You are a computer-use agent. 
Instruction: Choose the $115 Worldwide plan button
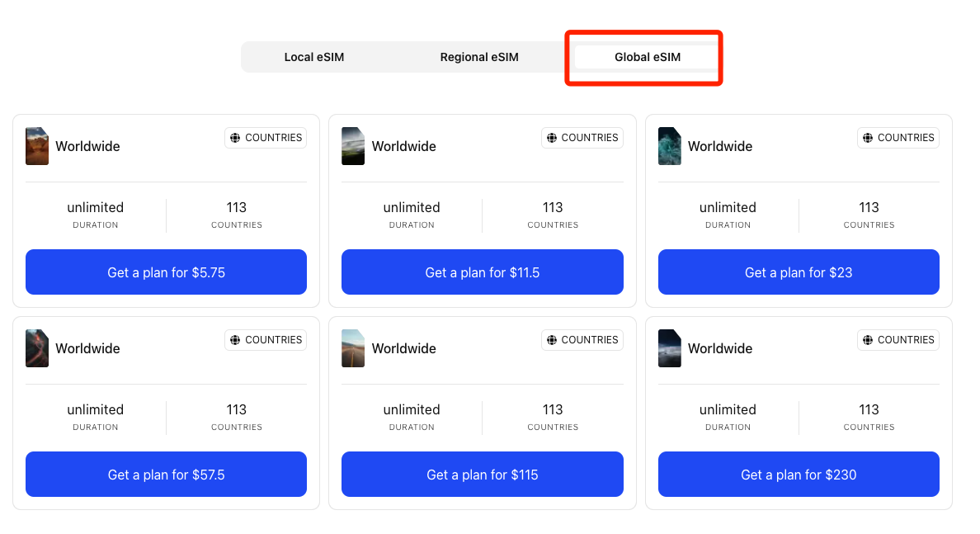[x=483, y=475]
